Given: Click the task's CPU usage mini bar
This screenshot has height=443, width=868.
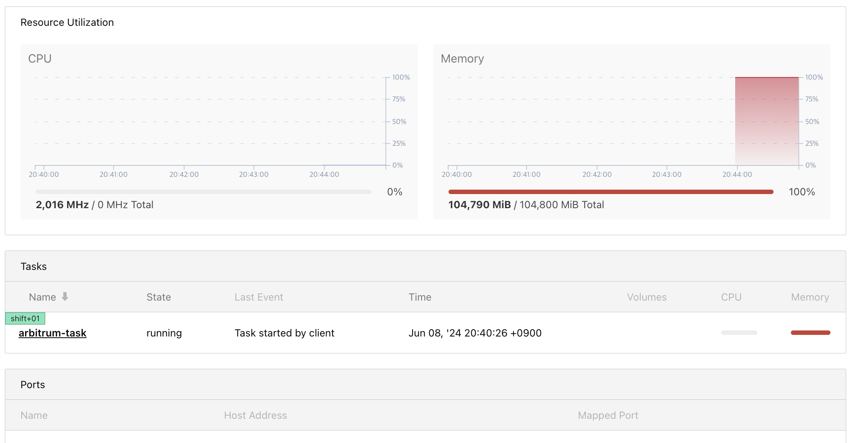Looking at the screenshot, I should [x=739, y=333].
